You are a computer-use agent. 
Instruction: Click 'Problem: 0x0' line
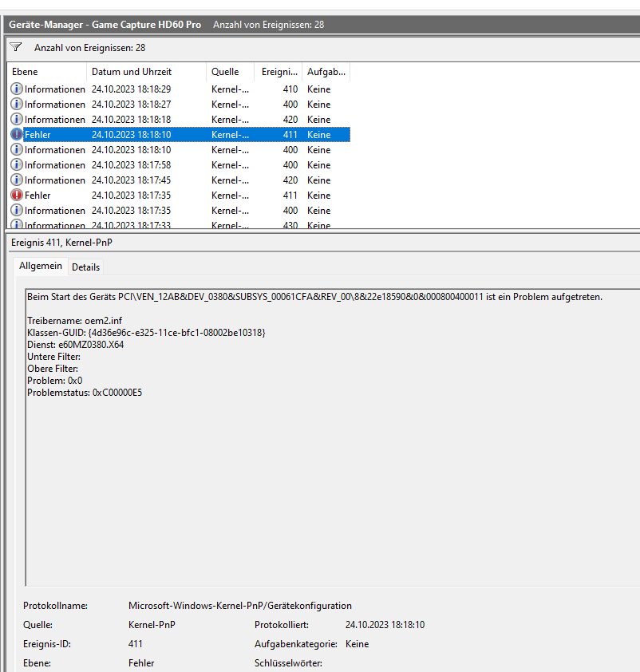54,381
